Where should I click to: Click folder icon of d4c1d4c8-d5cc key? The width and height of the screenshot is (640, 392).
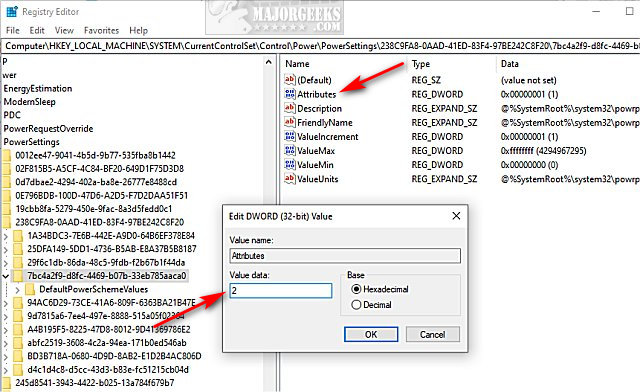click(x=18, y=370)
